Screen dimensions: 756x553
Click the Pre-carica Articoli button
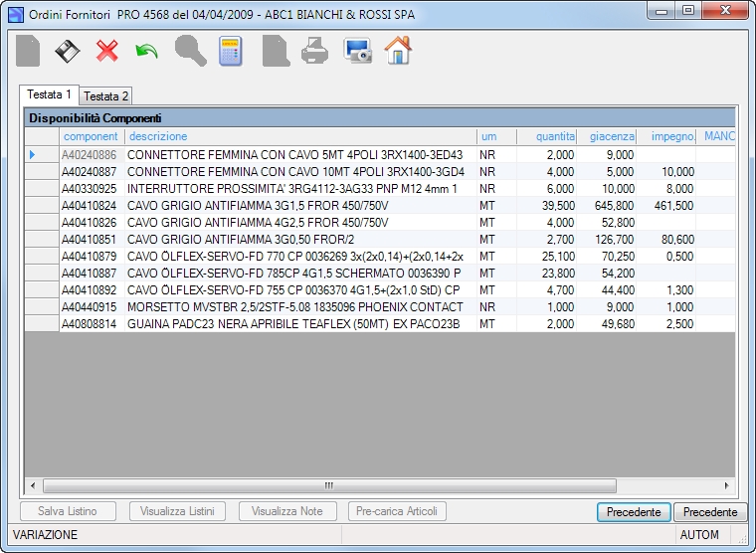[397, 511]
